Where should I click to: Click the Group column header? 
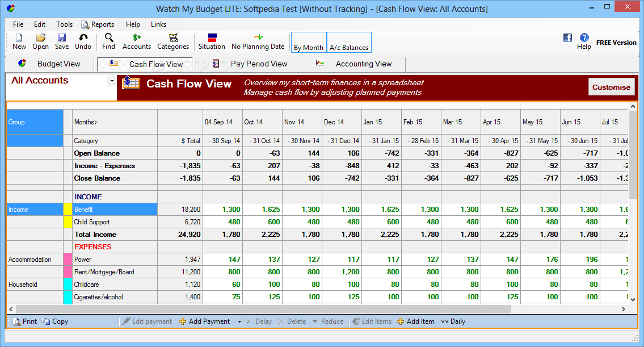(35, 122)
